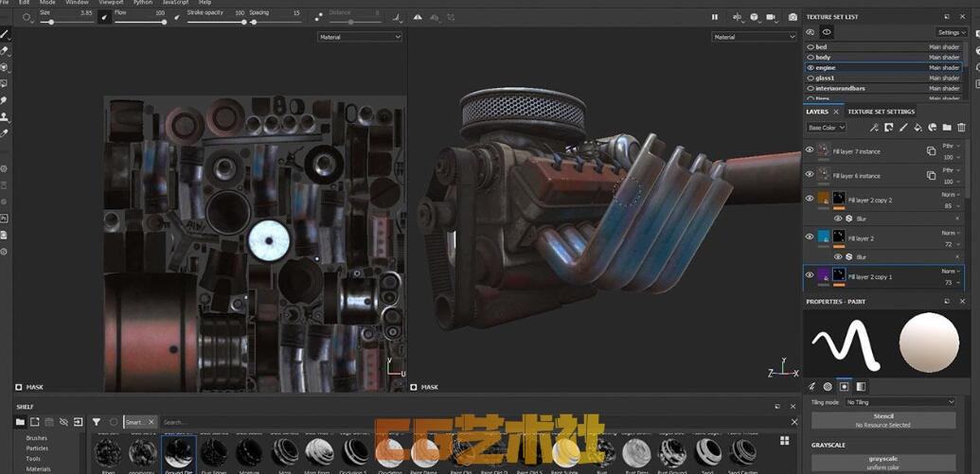Screen dimensions: 980x474
Task: Select the Eraser tool
Action: pos(5,50)
